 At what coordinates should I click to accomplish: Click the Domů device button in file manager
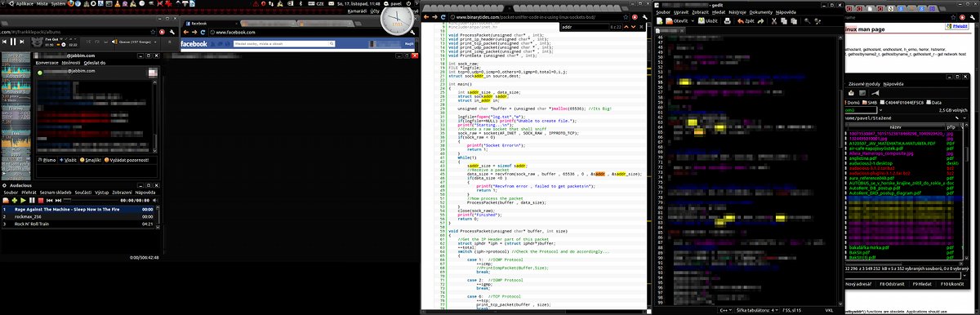tap(853, 102)
